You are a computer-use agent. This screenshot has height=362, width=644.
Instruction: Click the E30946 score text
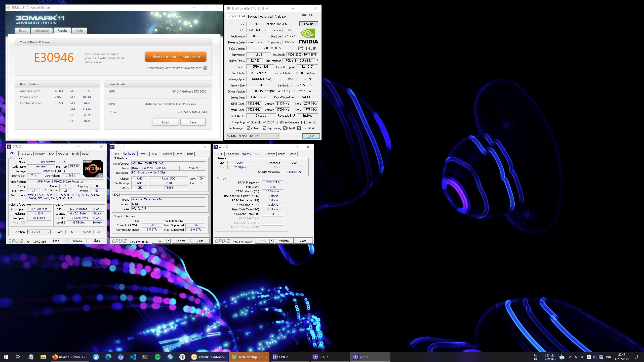click(x=54, y=58)
